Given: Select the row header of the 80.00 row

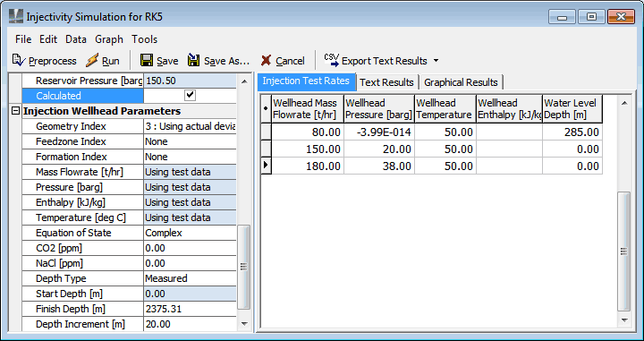Looking at the screenshot, I should click(x=266, y=132).
